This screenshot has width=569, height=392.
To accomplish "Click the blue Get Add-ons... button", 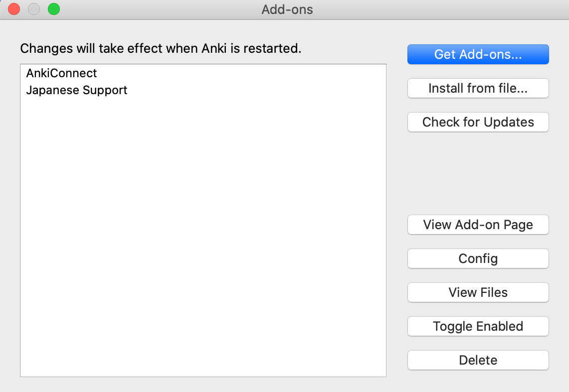I will tap(478, 54).
